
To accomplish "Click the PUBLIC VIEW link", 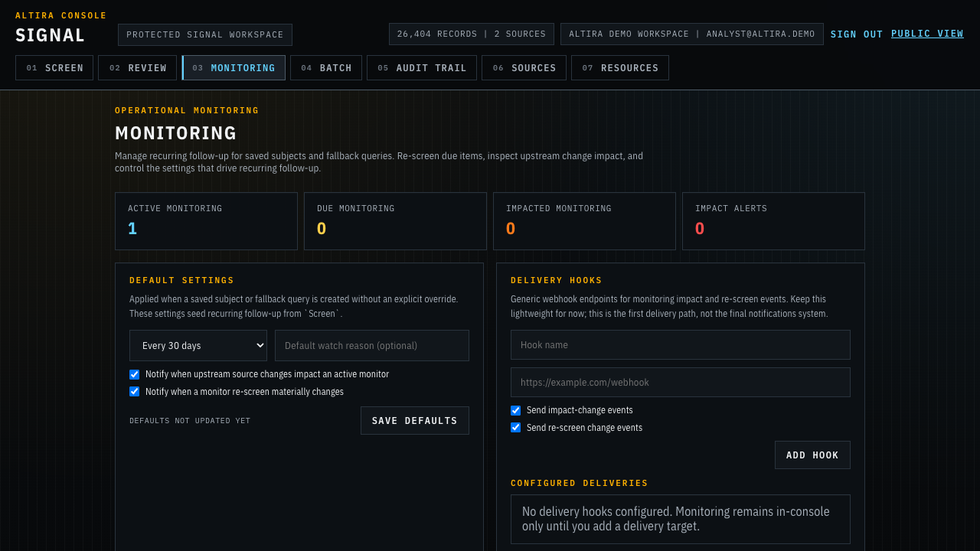I will click(927, 33).
